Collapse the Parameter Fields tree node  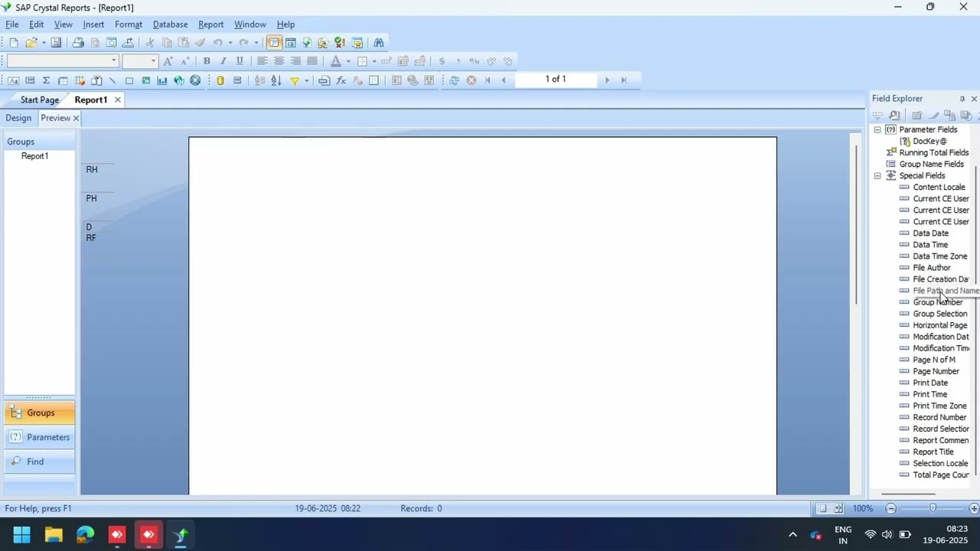coord(877,130)
